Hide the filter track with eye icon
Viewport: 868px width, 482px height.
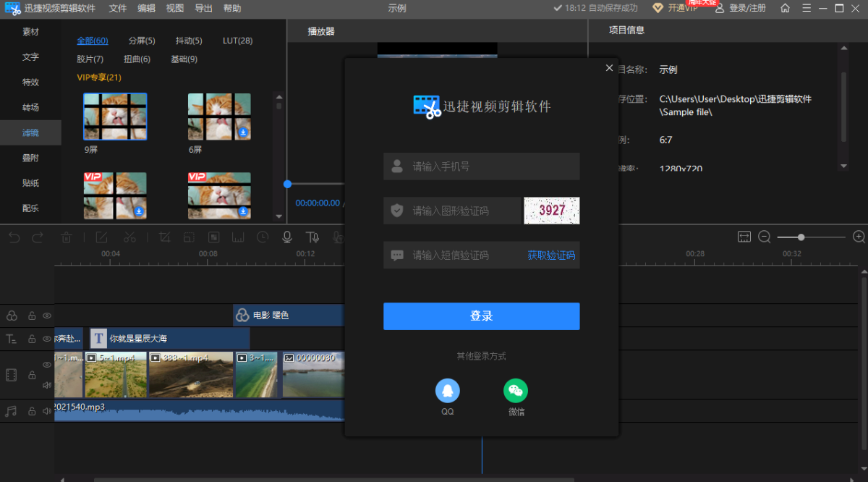coord(47,316)
